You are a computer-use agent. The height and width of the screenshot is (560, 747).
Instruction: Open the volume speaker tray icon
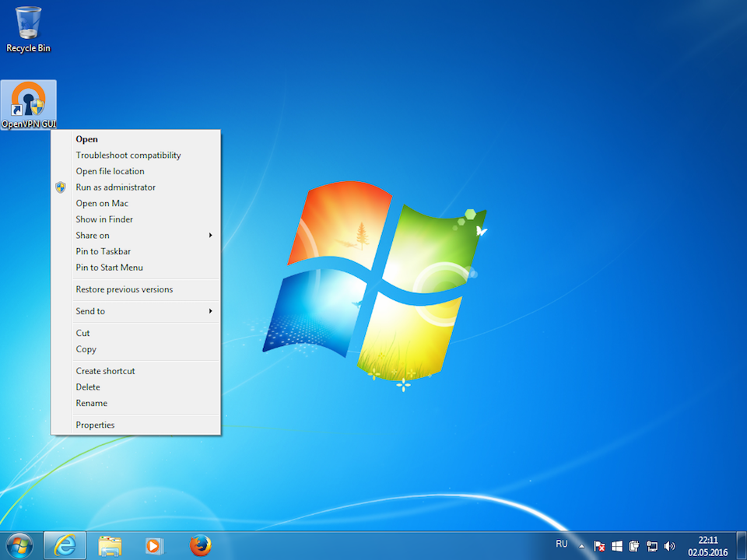(x=669, y=546)
